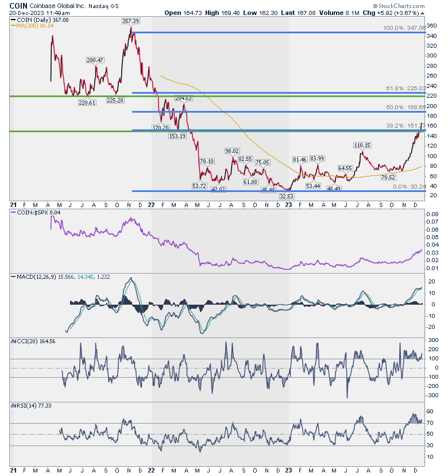Click the Nasdaq GS exchange label
The image size is (448, 476).
click(103, 6)
